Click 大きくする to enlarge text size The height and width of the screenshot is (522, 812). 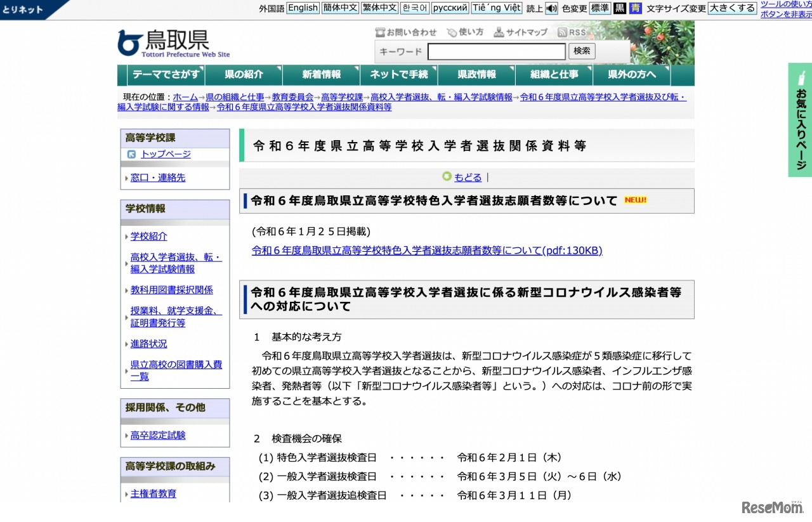(x=732, y=8)
